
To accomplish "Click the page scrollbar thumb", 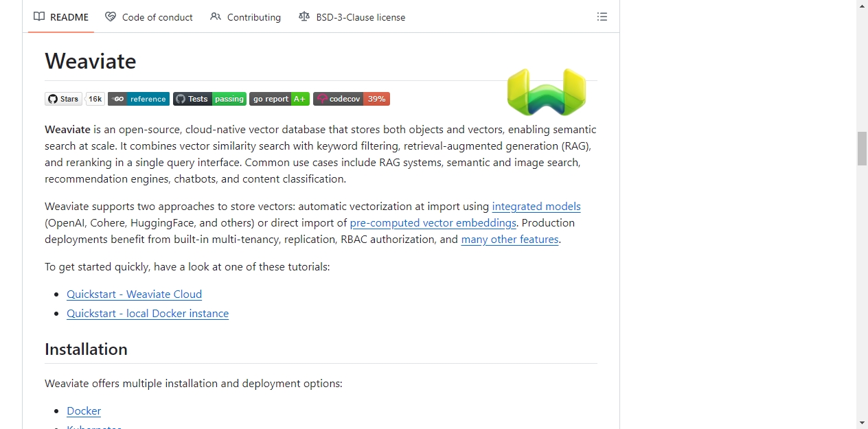I will [x=863, y=148].
